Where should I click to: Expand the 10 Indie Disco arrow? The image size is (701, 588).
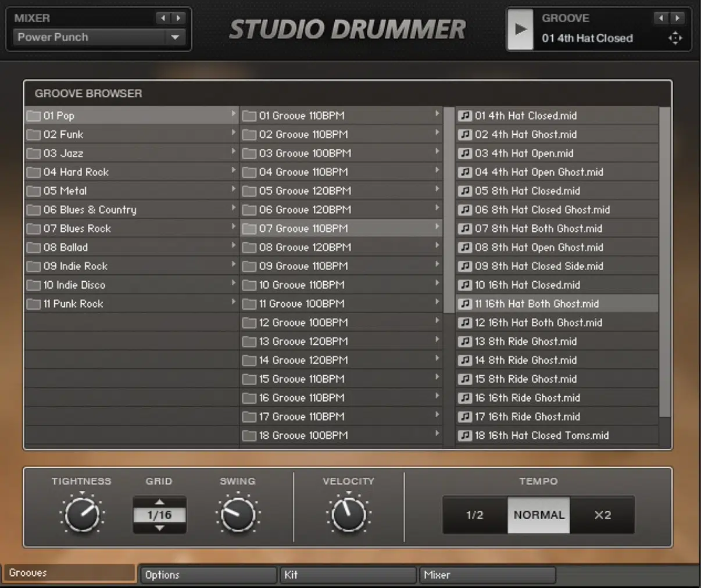click(x=234, y=283)
